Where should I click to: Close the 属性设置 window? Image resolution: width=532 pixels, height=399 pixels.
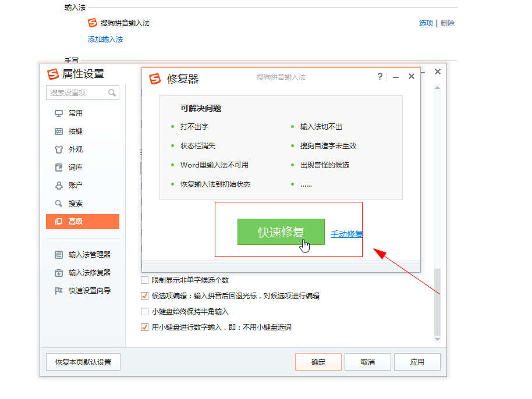coord(438,72)
